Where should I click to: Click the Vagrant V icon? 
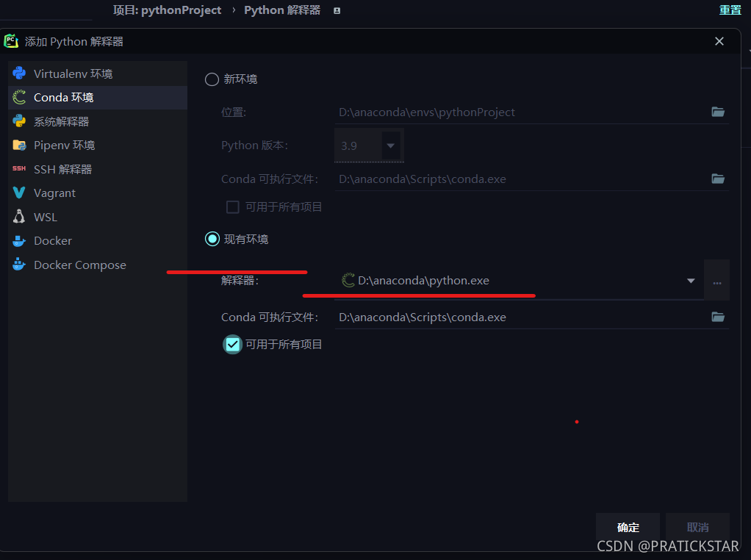pyautogui.click(x=19, y=193)
